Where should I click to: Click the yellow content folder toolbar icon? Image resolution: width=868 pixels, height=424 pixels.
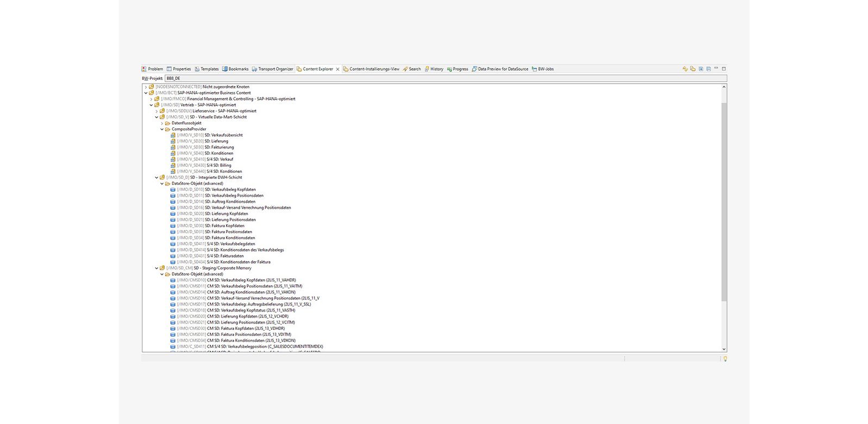(x=693, y=69)
